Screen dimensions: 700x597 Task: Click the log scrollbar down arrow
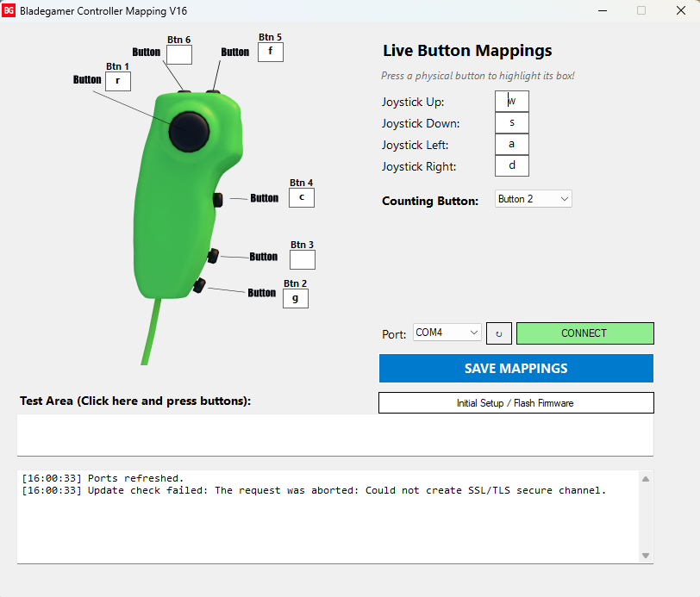[646, 556]
